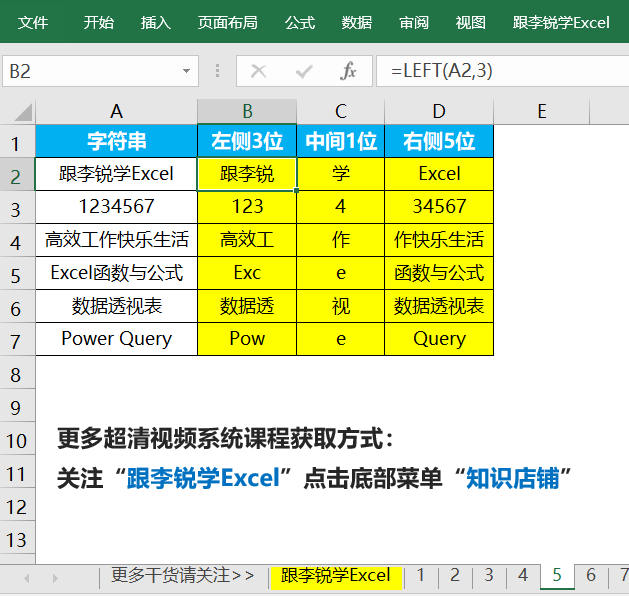Image resolution: width=629 pixels, height=596 pixels.
Task: Select cell B5 containing Exc
Action: (x=247, y=273)
